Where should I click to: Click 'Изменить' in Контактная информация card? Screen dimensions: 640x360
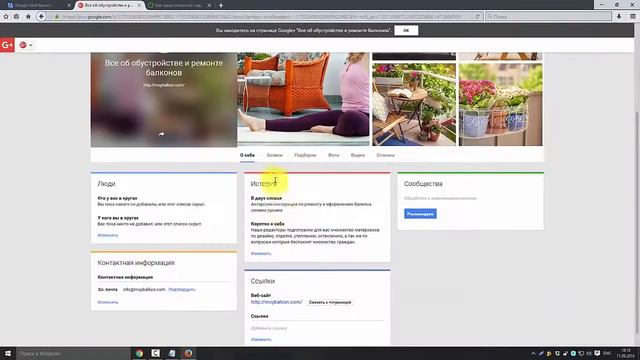point(108,302)
